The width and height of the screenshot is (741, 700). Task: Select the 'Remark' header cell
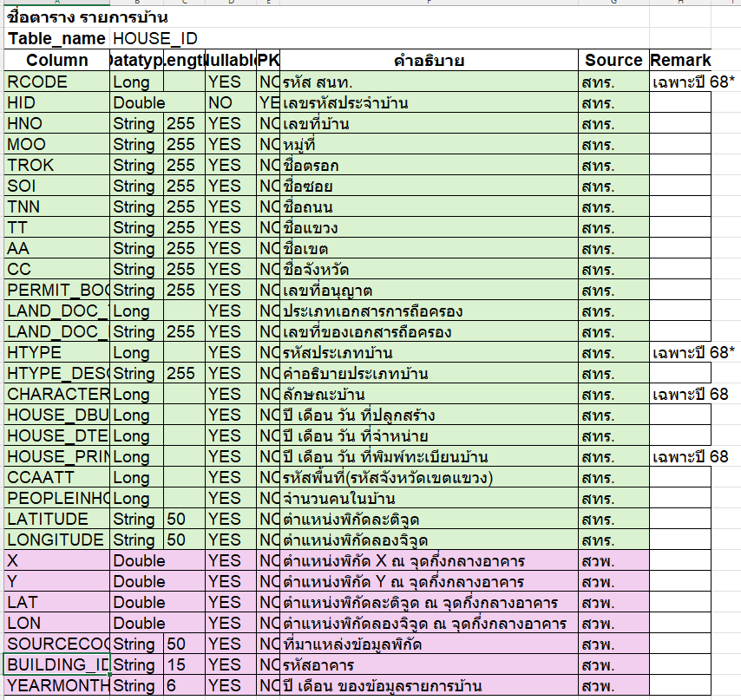coord(680,60)
